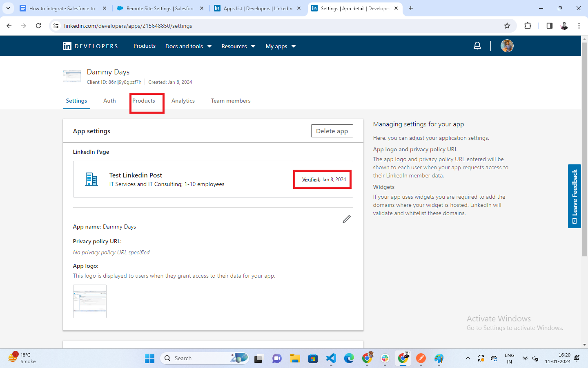Screen dimensions: 588x368
Task: Click the LinkedIn Developers logo
Action: (x=90, y=46)
